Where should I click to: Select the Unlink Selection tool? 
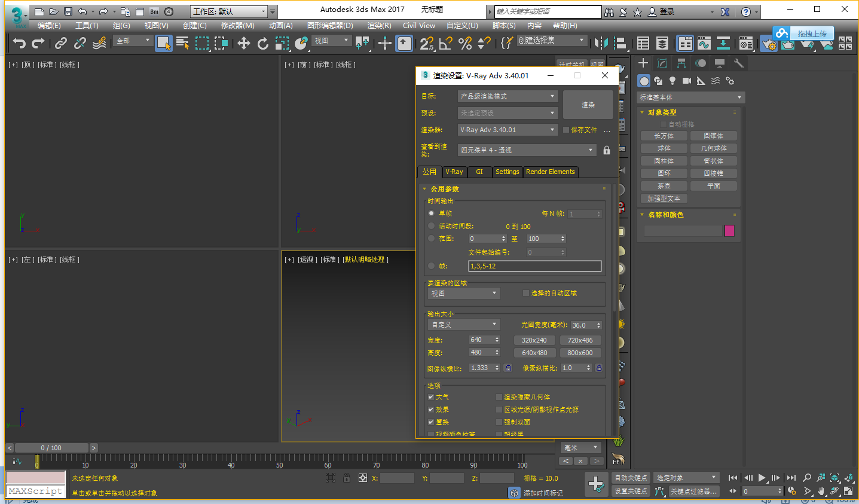(80, 43)
